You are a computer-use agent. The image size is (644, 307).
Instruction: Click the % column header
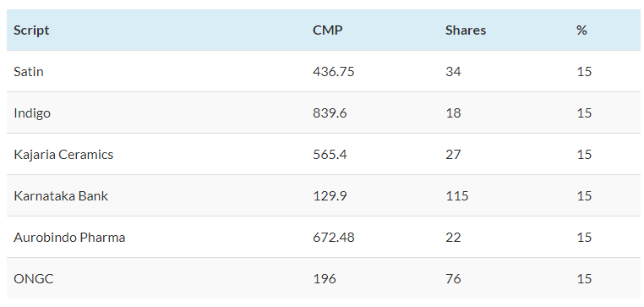581,30
